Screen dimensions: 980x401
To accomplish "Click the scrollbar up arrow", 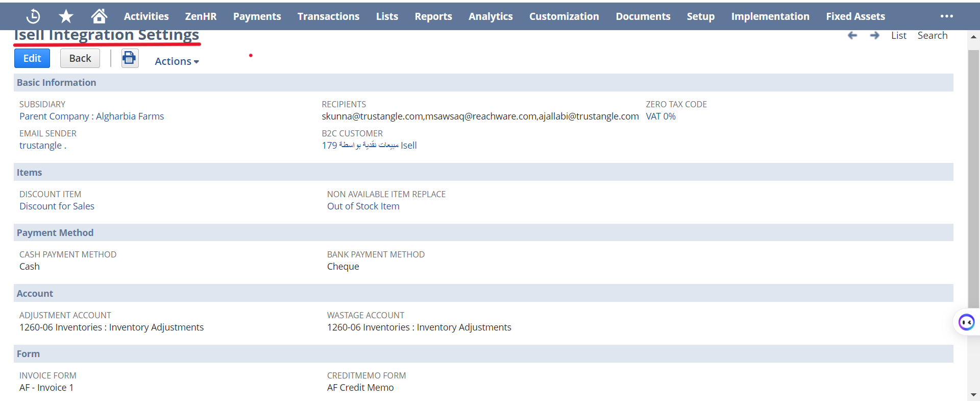I will tap(973, 37).
